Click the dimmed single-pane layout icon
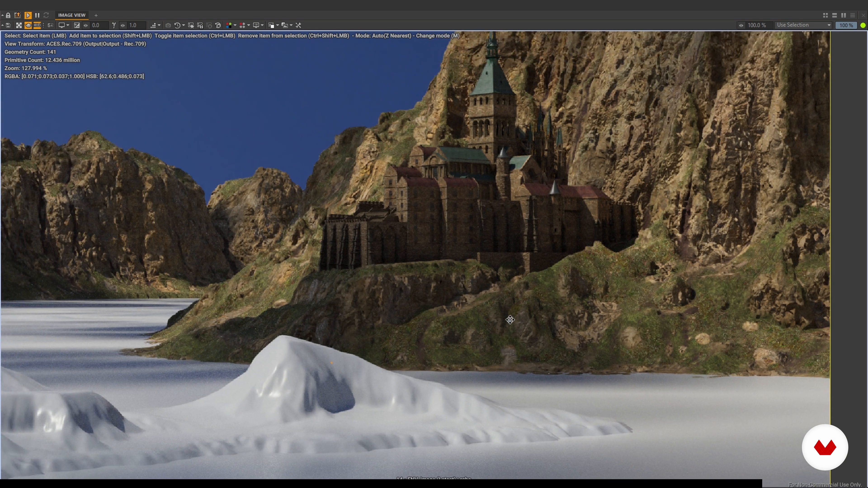The image size is (868, 488). click(x=852, y=16)
